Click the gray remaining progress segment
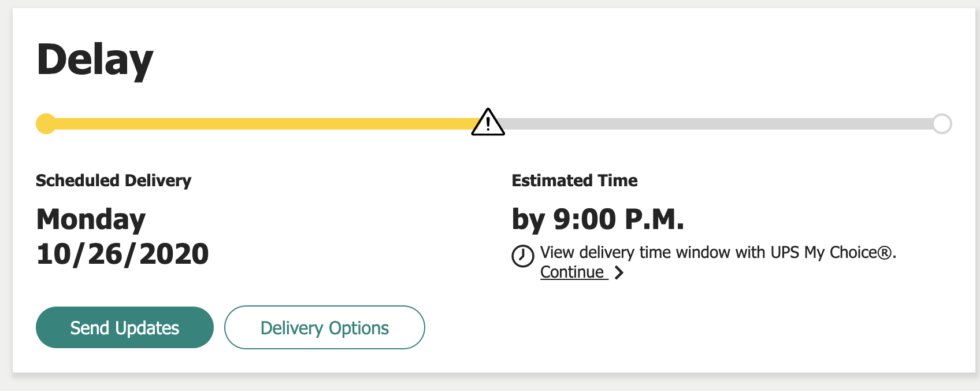Viewport: 980px width, 391px height. click(x=717, y=124)
